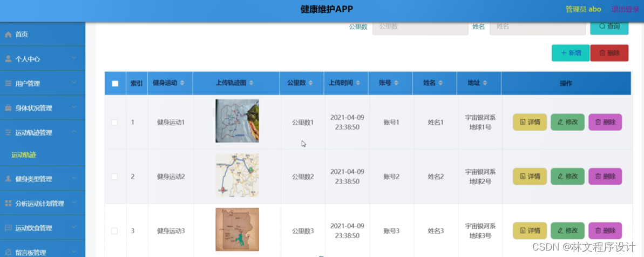Select the checkbox for row 3
The width and height of the screenshot is (644, 257).
coord(114,231)
